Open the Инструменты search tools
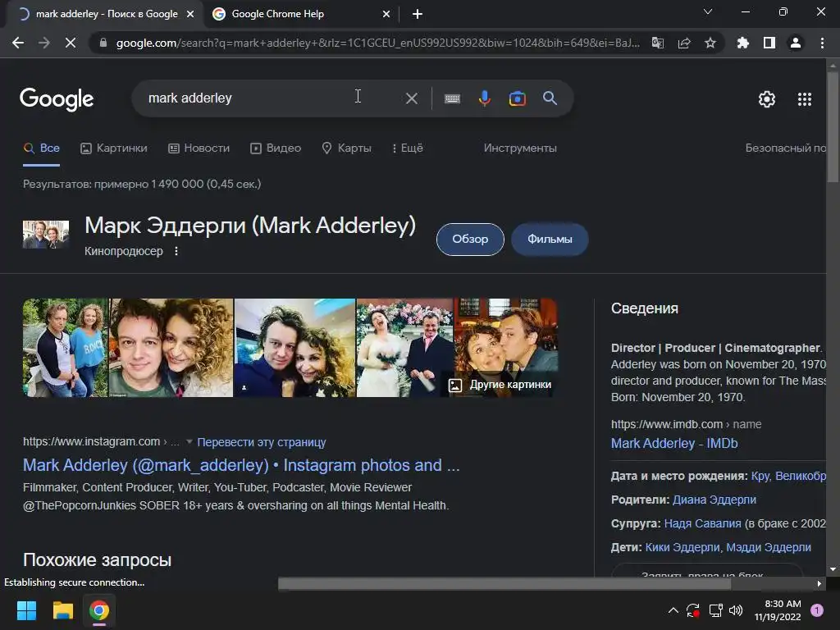The height and width of the screenshot is (630, 840). pos(519,148)
